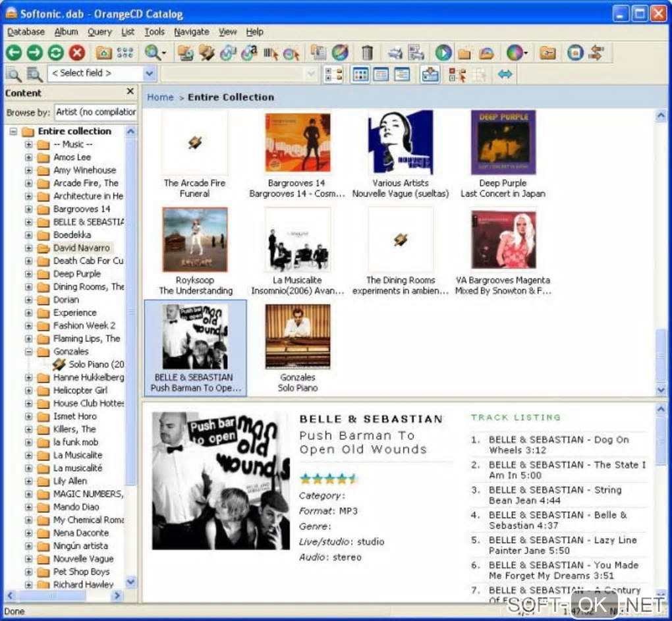
Task: Click the copy documents toolbar icon
Action: [x=318, y=53]
